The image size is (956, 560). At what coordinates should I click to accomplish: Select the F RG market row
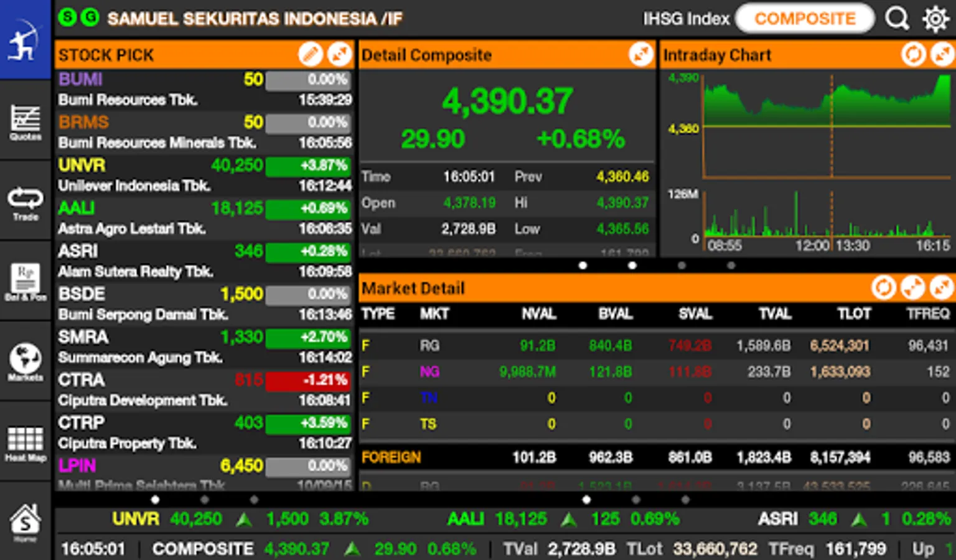click(x=657, y=345)
